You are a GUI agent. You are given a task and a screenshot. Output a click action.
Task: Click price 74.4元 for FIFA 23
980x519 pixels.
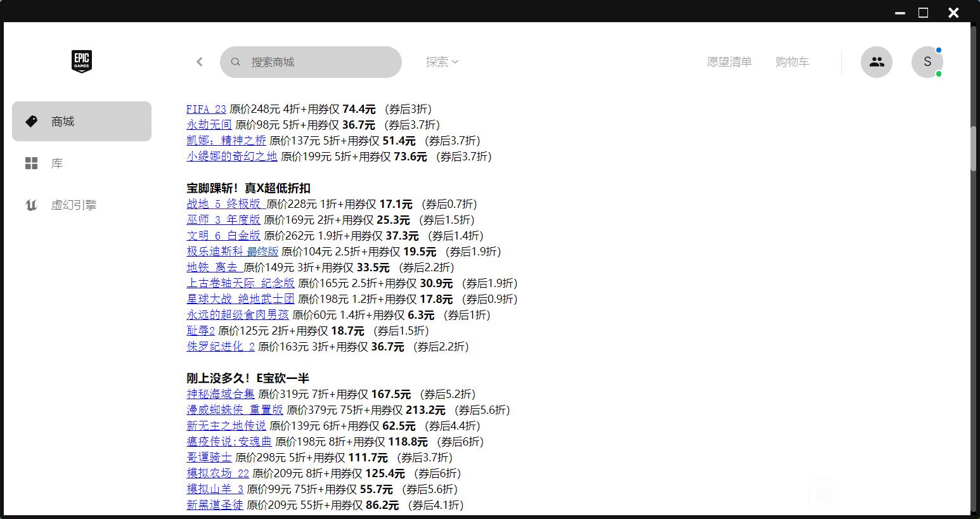pos(359,109)
